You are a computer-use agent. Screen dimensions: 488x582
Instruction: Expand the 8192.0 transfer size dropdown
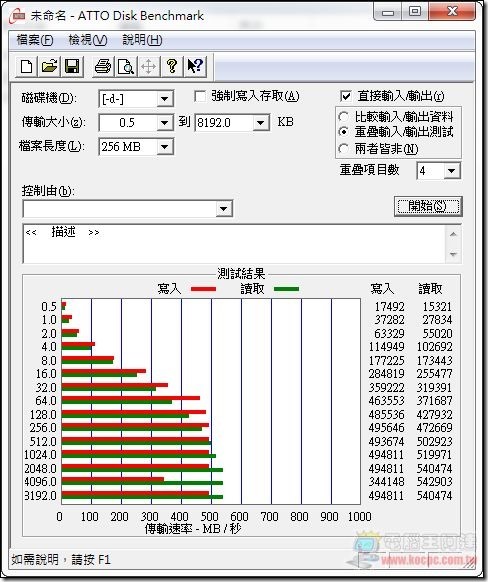(x=261, y=123)
